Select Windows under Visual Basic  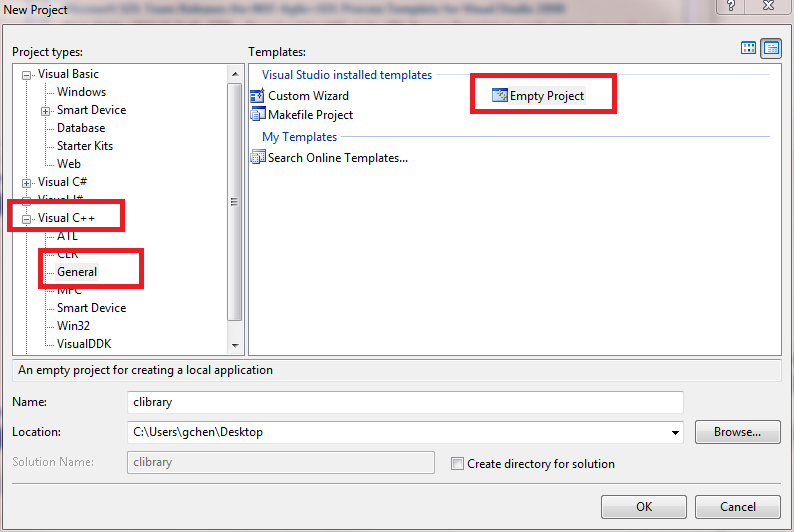point(81,92)
